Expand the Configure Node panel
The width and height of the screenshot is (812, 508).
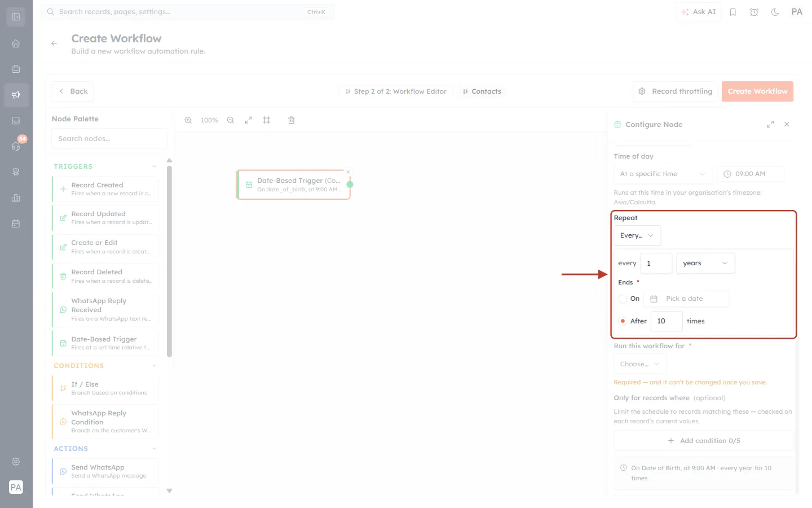click(770, 124)
